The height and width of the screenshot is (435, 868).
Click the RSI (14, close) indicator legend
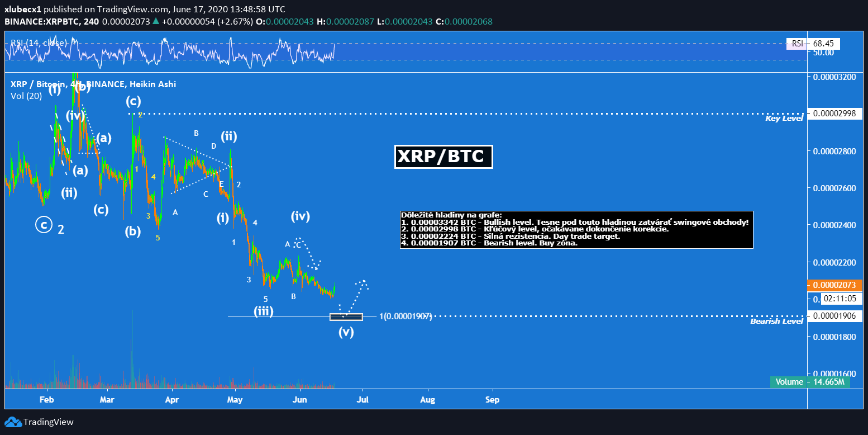(39, 42)
